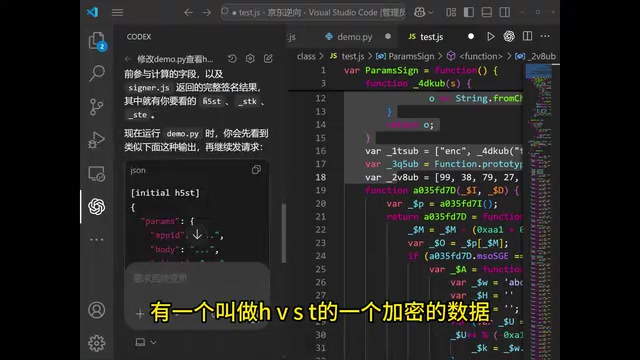Show additional views ellipsis in activity bar
This screenshot has height=360, width=640.
coord(97,240)
